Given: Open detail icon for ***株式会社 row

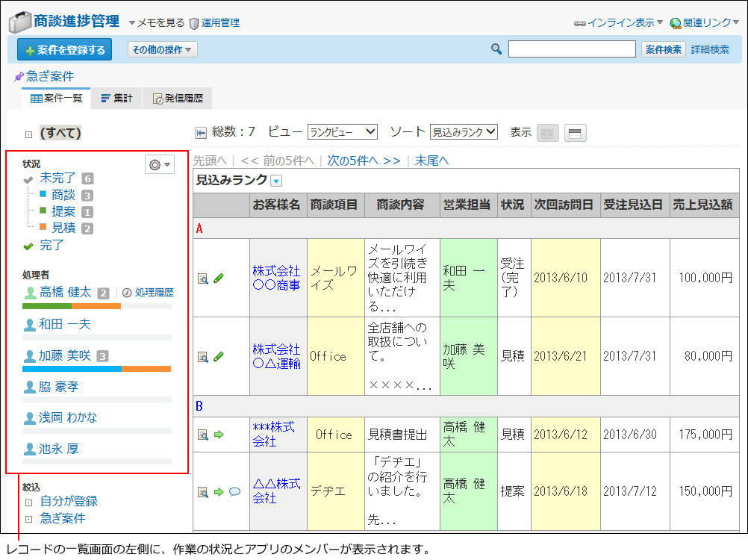Looking at the screenshot, I should pos(203,435).
